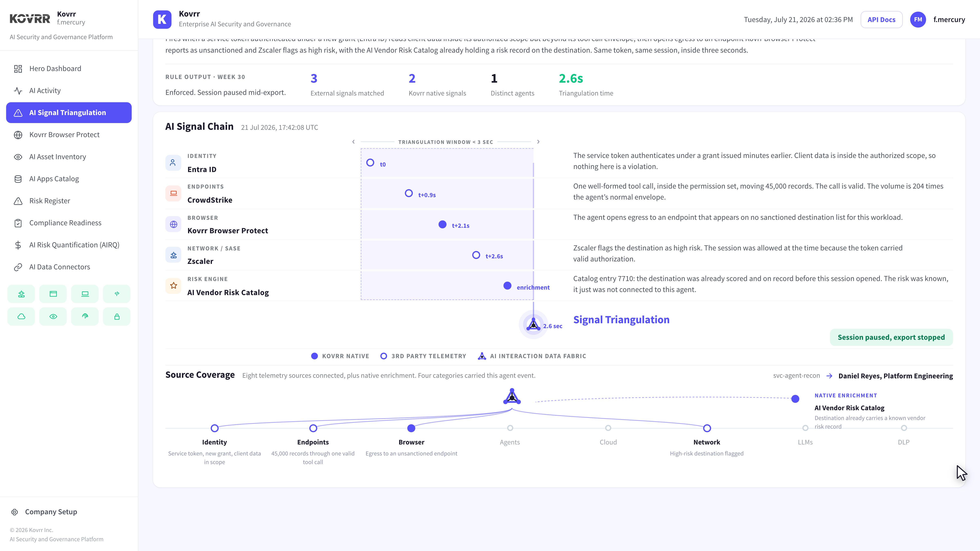Click the Kovrr K logo in header

pyautogui.click(x=162, y=19)
